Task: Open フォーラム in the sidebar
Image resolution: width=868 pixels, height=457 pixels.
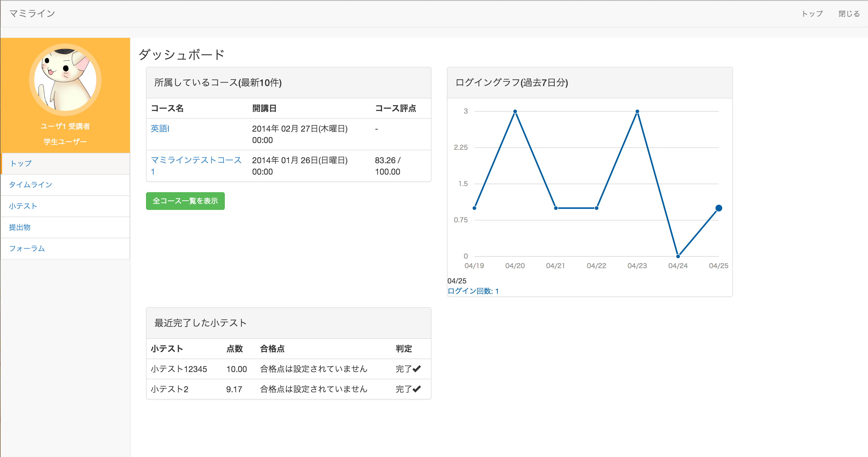Action: [x=27, y=248]
